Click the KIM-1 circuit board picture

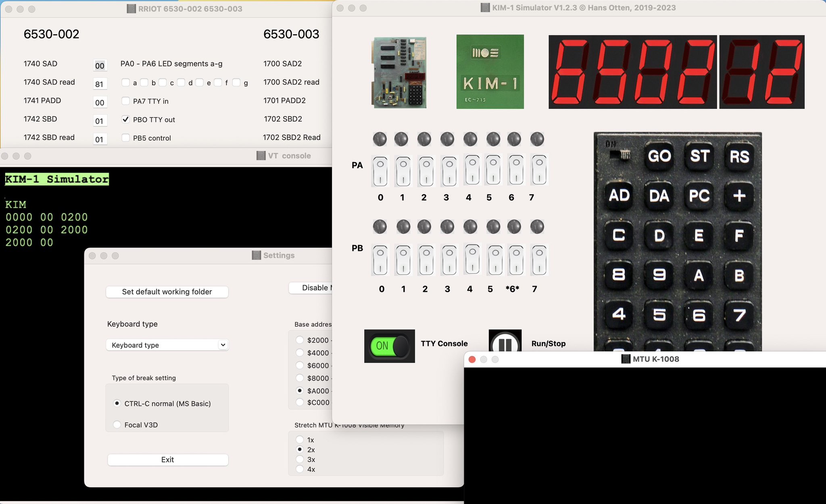tap(398, 73)
